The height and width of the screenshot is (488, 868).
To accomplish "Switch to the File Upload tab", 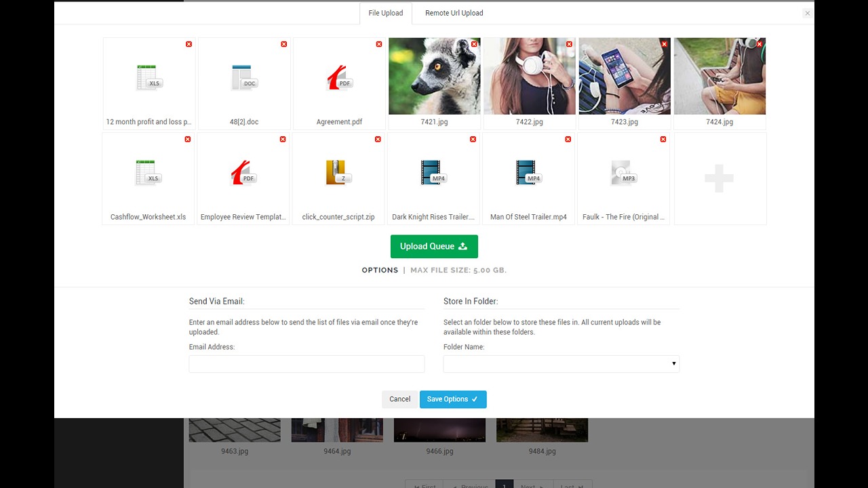I will 385,13.
